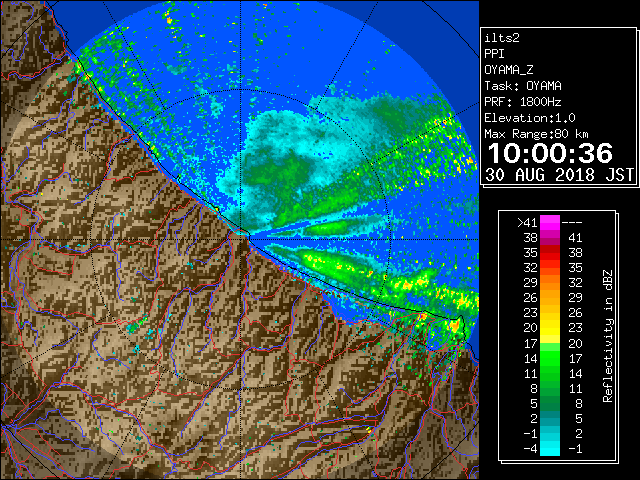Pick the red swatch of the reflectivity scale
The width and height of the screenshot is (640, 480).
tap(550, 253)
